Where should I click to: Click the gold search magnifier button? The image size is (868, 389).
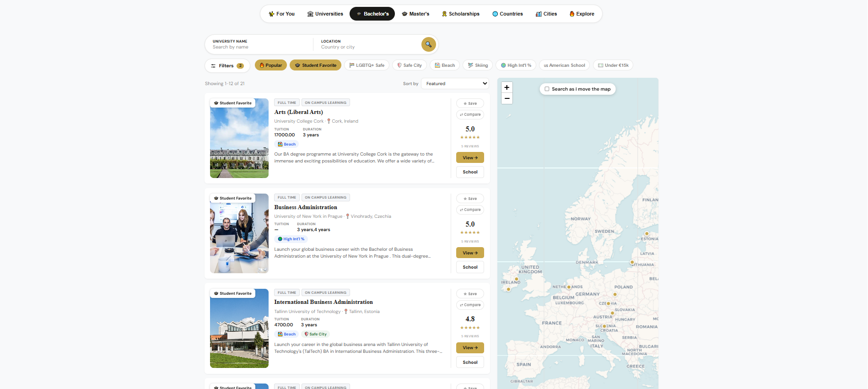428,44
